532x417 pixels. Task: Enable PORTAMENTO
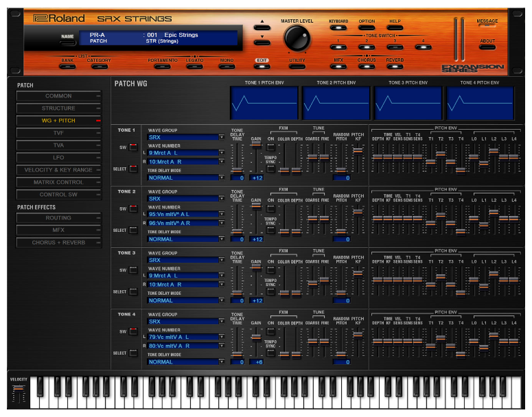(163, 67)
